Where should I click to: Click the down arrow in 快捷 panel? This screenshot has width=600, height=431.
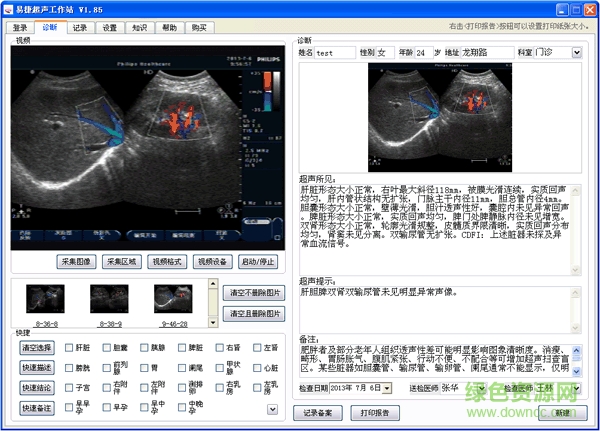click(x=272, y=408)
